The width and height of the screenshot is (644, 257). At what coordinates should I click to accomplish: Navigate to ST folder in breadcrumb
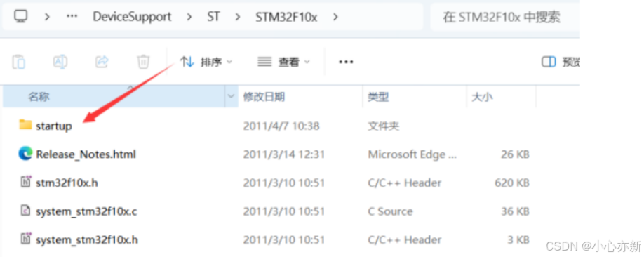click(x=213, y=17)
